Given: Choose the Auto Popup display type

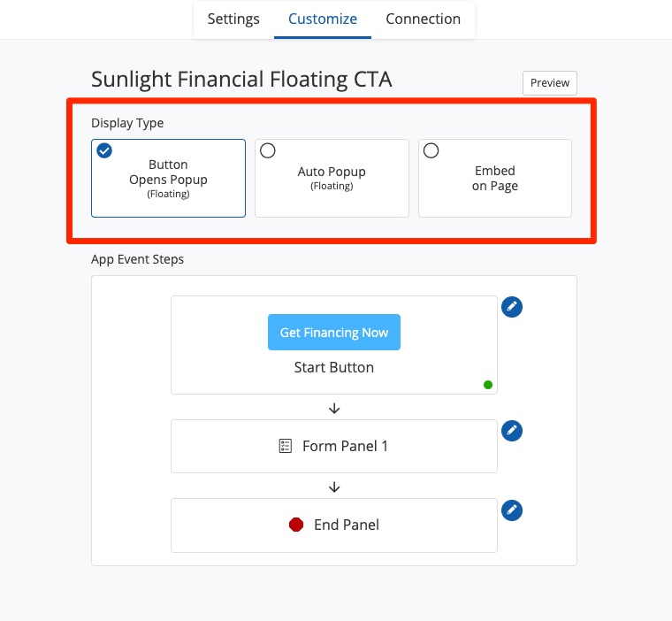Looking at the screenshot, I should coord(332,178).
